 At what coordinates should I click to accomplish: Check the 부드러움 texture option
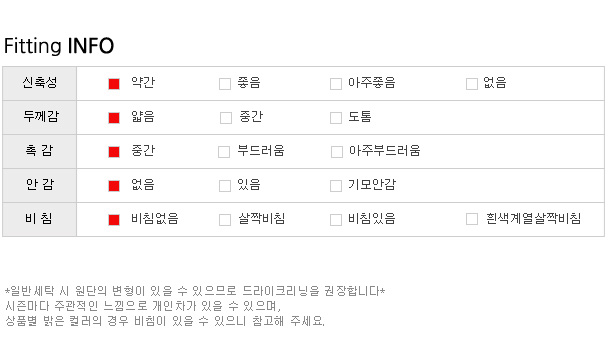click(x=224, y=152)
